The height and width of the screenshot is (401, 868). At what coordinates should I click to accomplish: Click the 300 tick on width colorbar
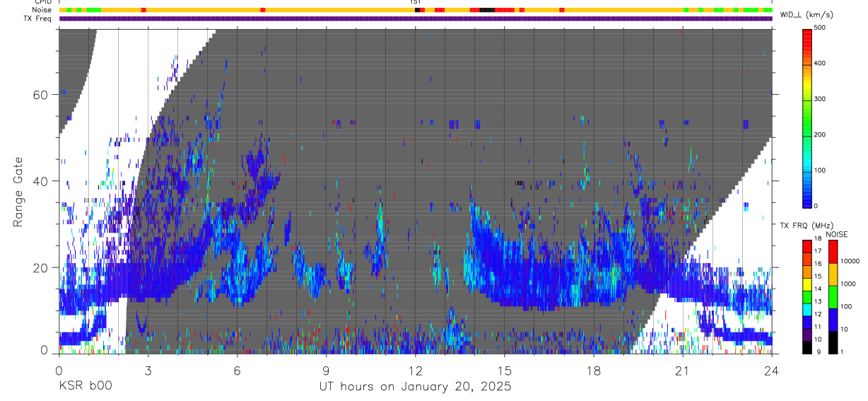pyautogui.click(x=821, y=99)
